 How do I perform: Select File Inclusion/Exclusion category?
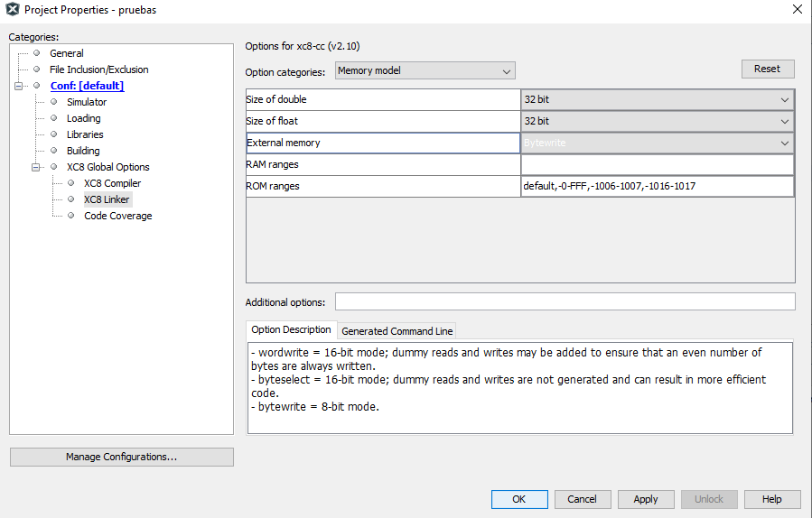click(x=99, y=69)
